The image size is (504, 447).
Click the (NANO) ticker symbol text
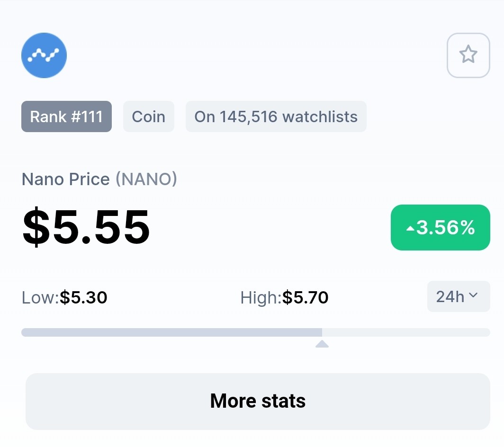[146, 179]
